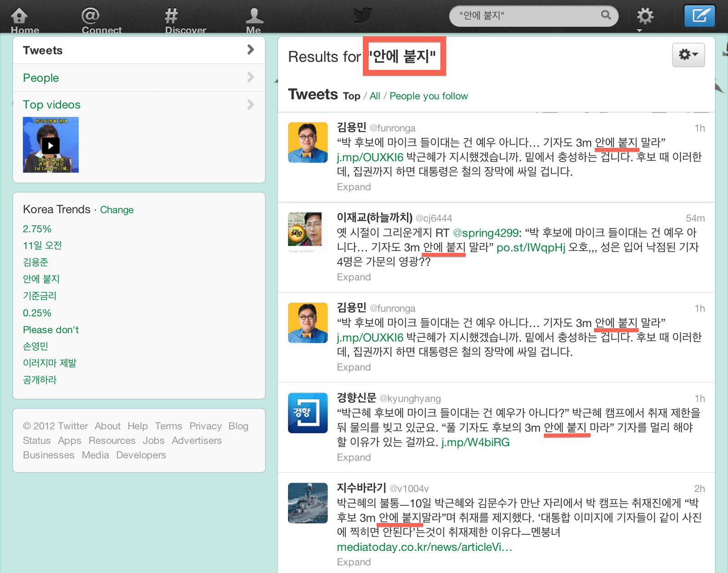Open the Status footer link
The height and width of the screenshot is (573, 728).
pos(37,441)
